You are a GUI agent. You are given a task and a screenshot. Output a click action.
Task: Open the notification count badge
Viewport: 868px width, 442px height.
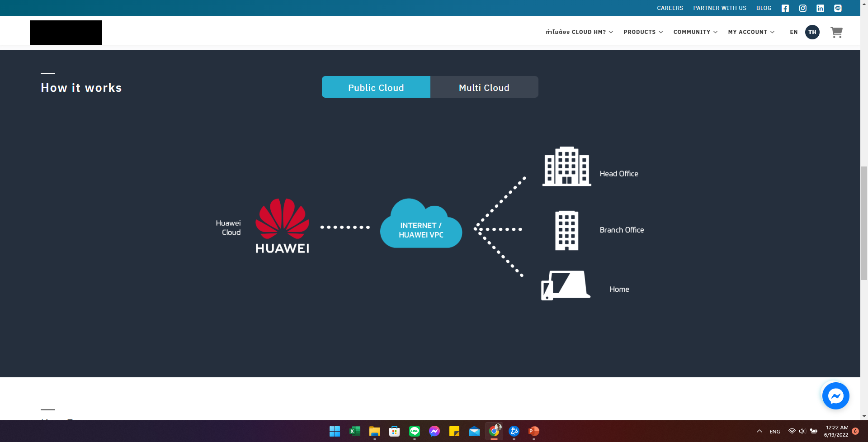coord(855,431)
